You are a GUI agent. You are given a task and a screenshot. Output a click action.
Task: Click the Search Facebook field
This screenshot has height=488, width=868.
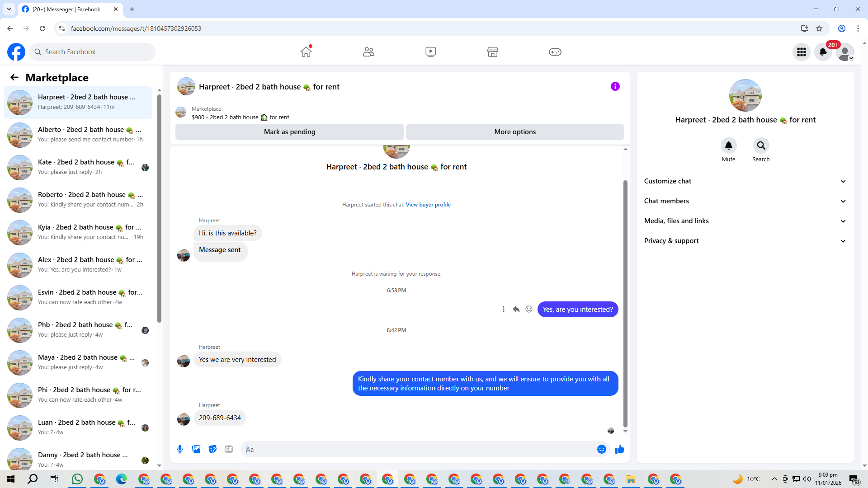[92, 52]
